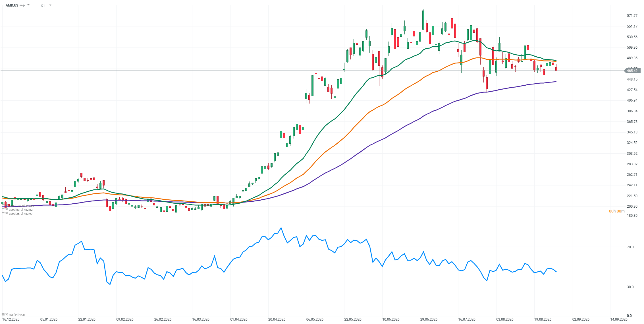Click the 551.17 price axis label
644x324 pixels.
pyautogui.click(x=632, y=26)
